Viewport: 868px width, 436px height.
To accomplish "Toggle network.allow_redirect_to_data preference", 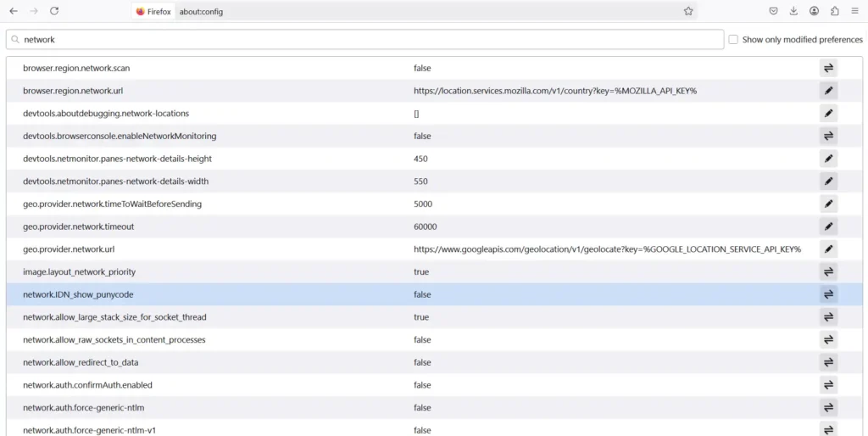I will [828, 362].
